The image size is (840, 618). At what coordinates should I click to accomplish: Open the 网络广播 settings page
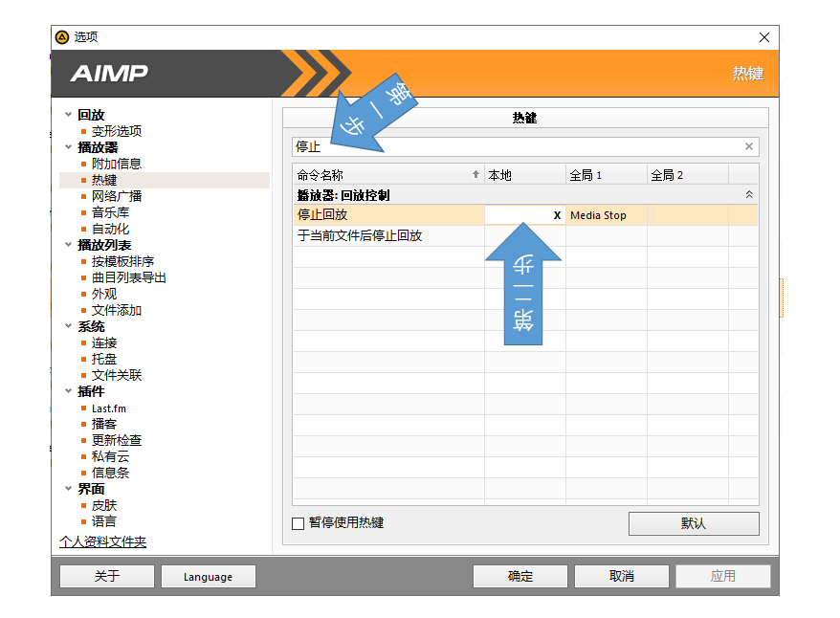(117, 196)
